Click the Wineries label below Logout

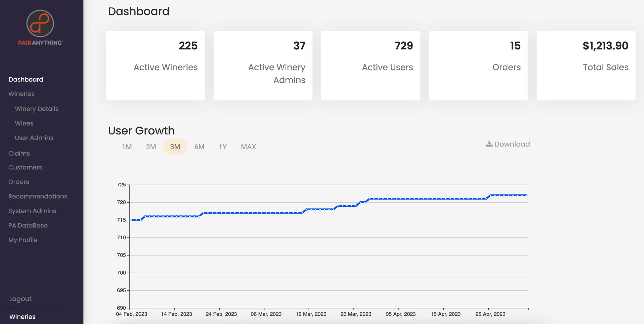(22, 317)
